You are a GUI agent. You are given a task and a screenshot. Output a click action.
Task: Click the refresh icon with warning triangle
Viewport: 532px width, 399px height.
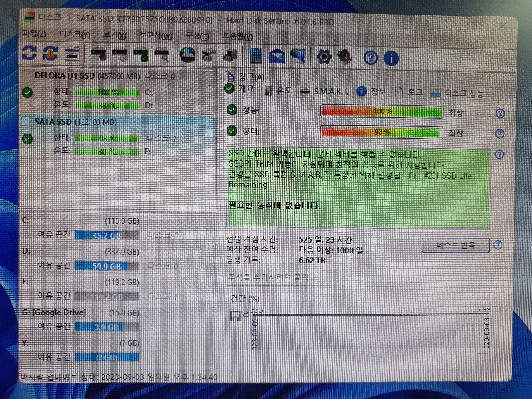pyautogui.click(x=50, y=53)
